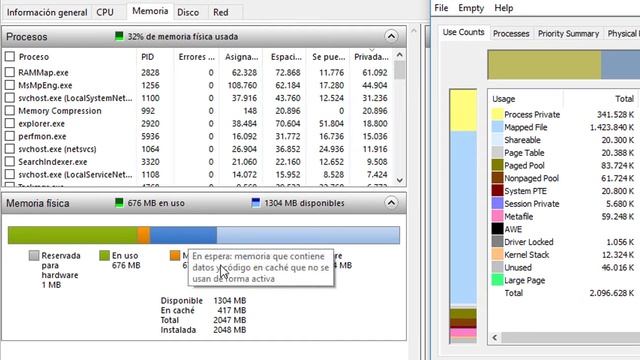Check the perfmon.exe process checkbox
640x360 pixels.
tap(10, 136)
